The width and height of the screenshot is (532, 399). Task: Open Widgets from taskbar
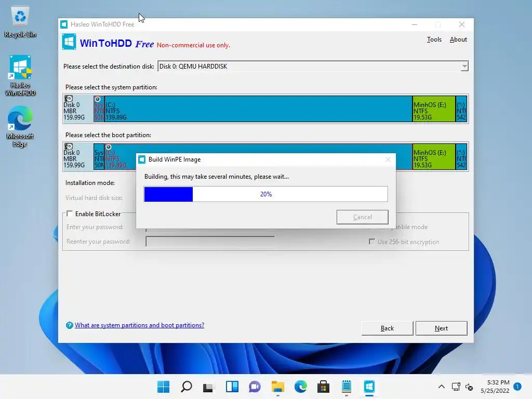[x=232, y=387]
